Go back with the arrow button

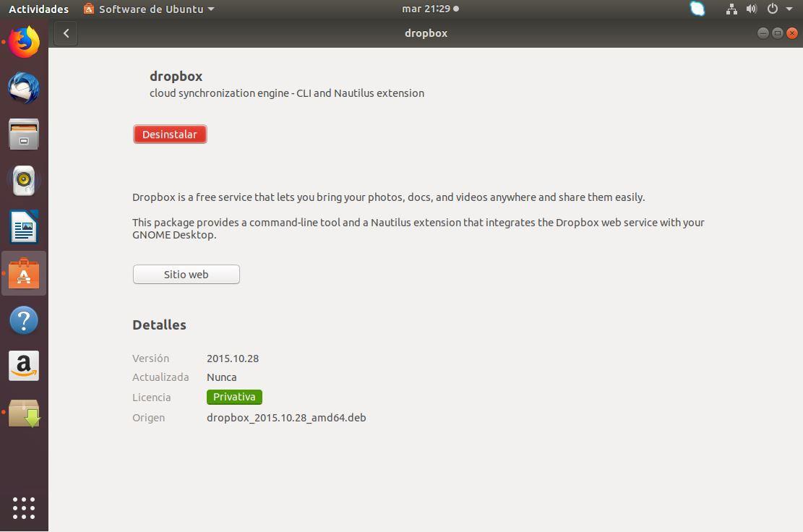pos(66,33)
